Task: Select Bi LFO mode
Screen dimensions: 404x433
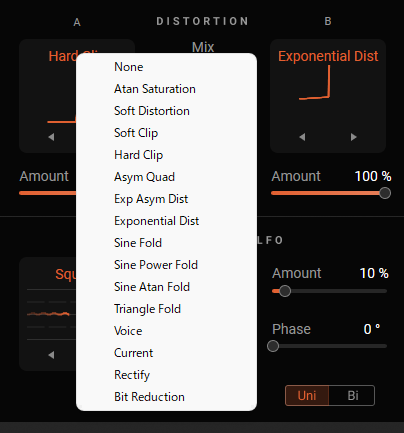Action: pos(352,396)
